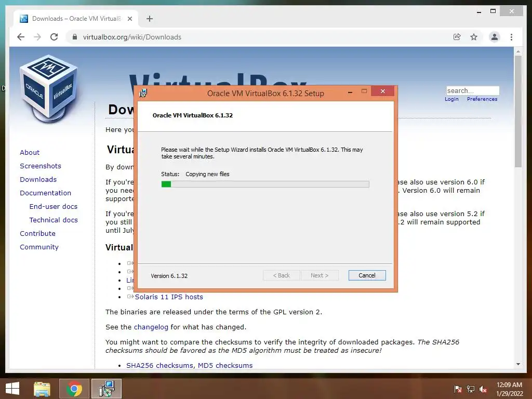Image resolution: width=532 pixels, height=399 pixels.
Task: Click the website search box
Action: pyautogui.click(x=473, y=90)
